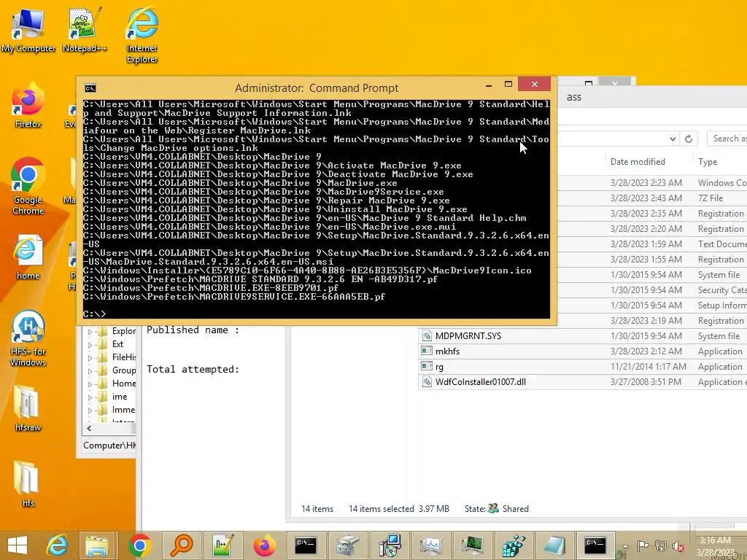This screenshot has height=560, width=747.
Task: Open the taskbar clock showing 3:16 AM
Action: (x=715, y=546)
